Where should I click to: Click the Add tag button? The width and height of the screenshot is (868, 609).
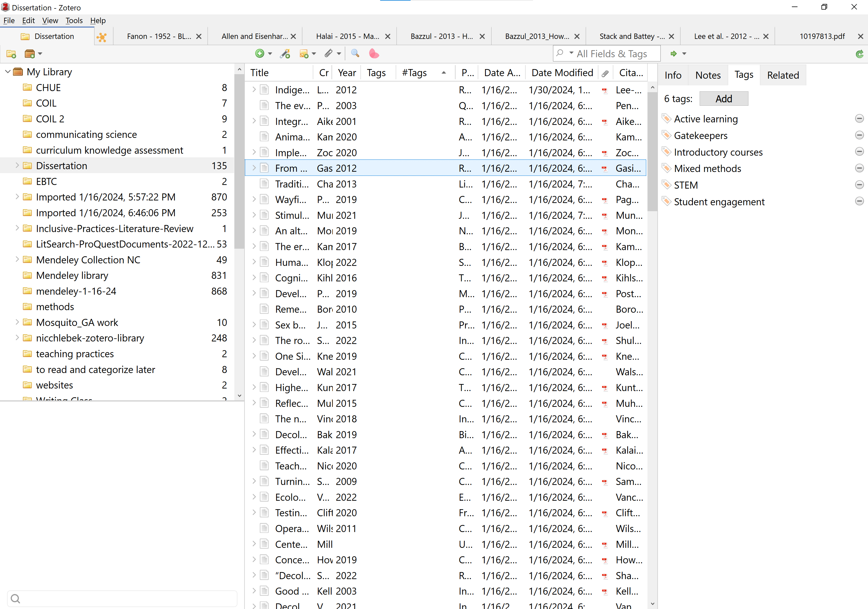[x=723, y=99]
